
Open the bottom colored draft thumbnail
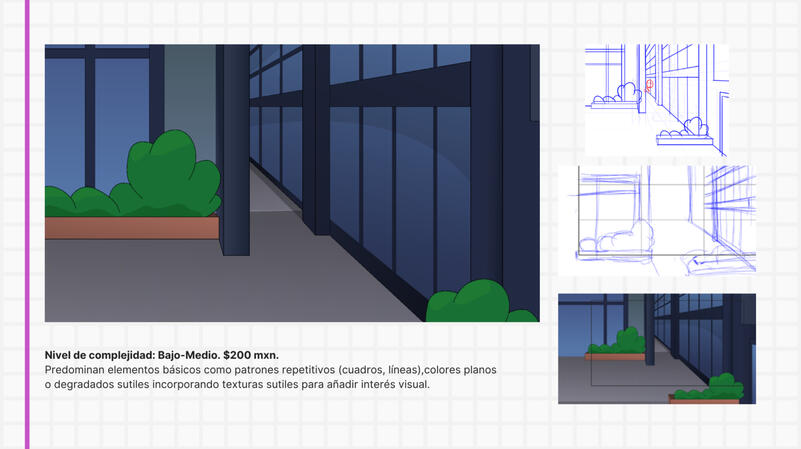[x=656, y=348]
